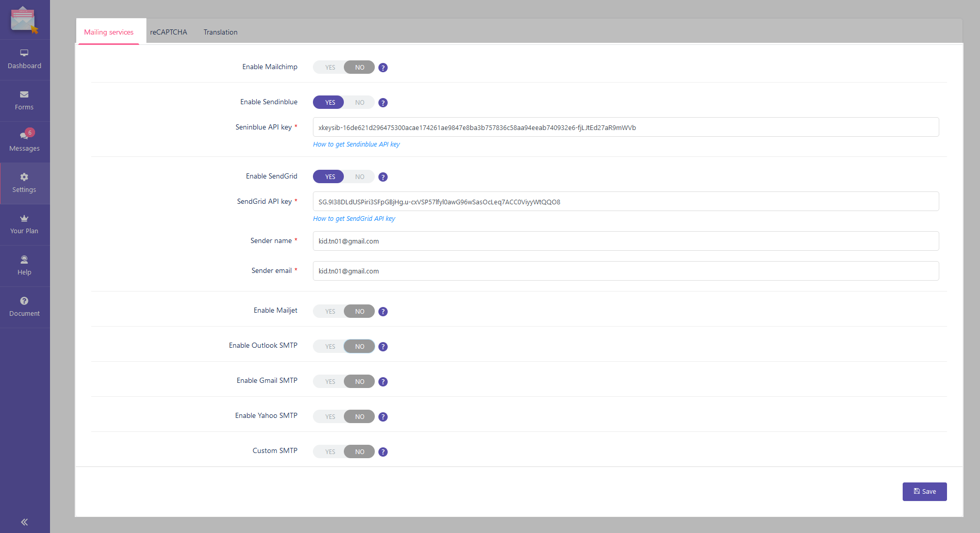This screenshot has height=533, width=980.
Task: Set Enable Outlook SMTP to YES
Action: coord(330,347)
